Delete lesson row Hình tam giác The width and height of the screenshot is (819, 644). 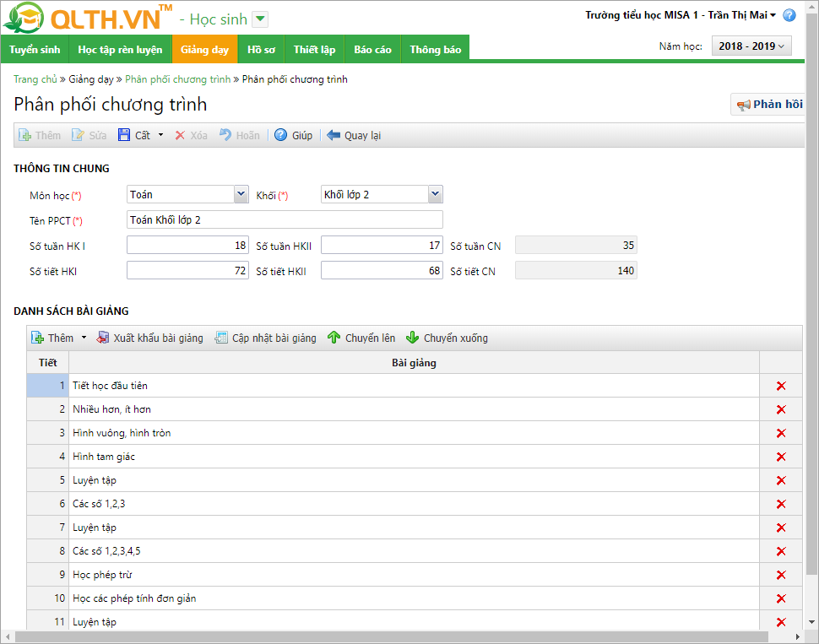pos(781,457)
